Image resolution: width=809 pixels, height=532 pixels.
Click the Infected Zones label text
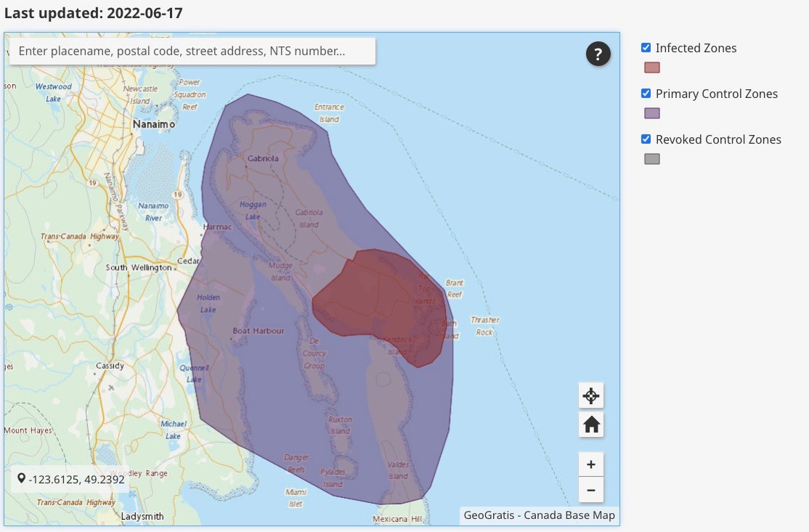[696, 48]
